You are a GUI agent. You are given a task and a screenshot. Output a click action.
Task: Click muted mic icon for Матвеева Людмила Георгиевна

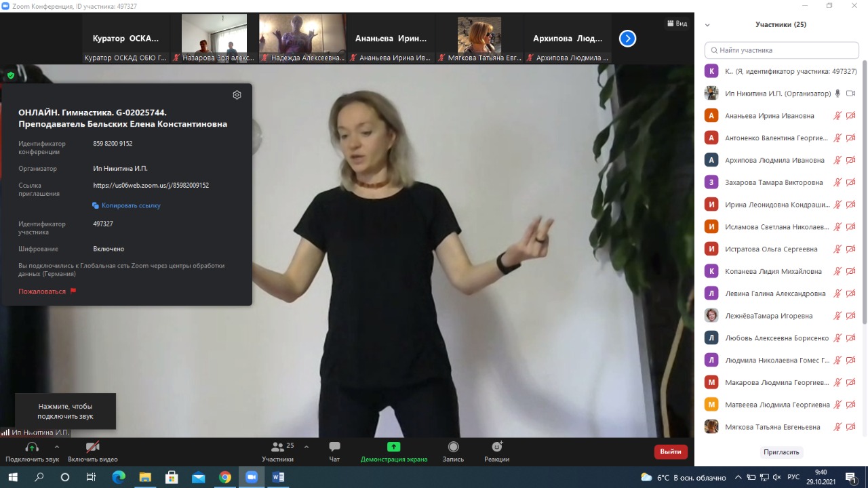pyautogui.click(x=837, y=405)
